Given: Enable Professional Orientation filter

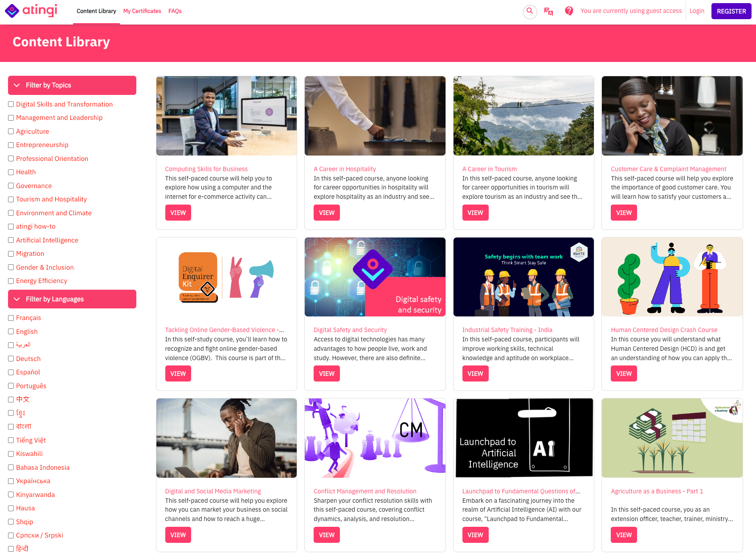Looking at the screenshot, I should click(11, 159).
